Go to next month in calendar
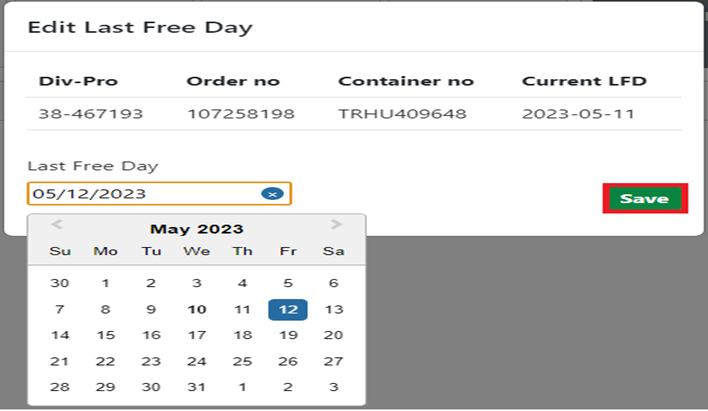This screenshot has width=708, height=411. [336, 224]
